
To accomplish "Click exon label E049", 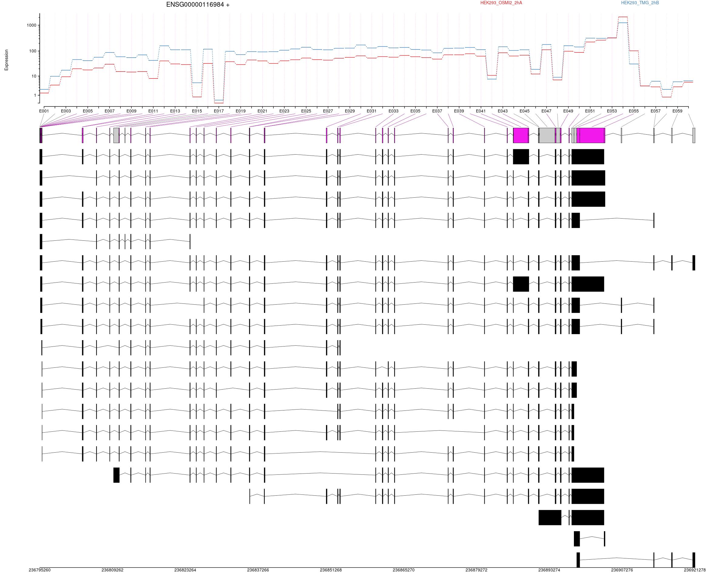I will pyautogui.click(x=568, y=111).
